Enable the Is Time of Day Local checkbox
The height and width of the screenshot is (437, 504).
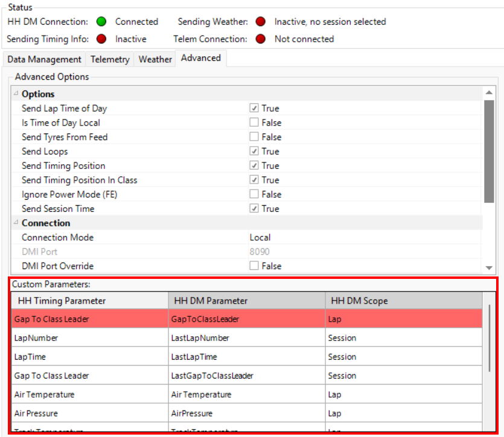[x=255, y=123]
